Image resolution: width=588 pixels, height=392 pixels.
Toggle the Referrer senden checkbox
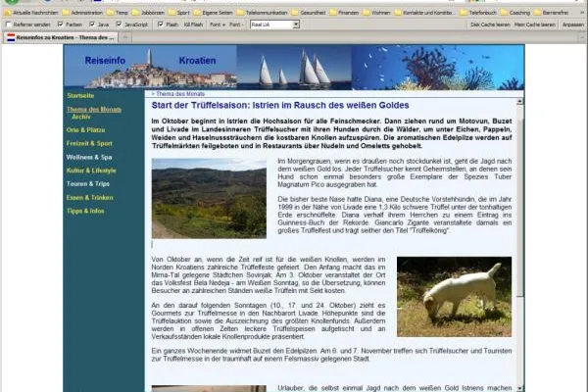click(9, 24)
